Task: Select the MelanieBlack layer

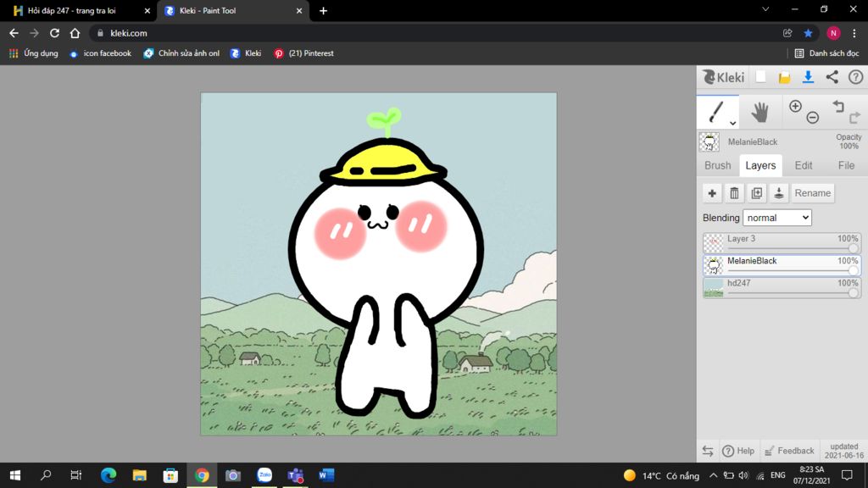Action: [782, 265]
